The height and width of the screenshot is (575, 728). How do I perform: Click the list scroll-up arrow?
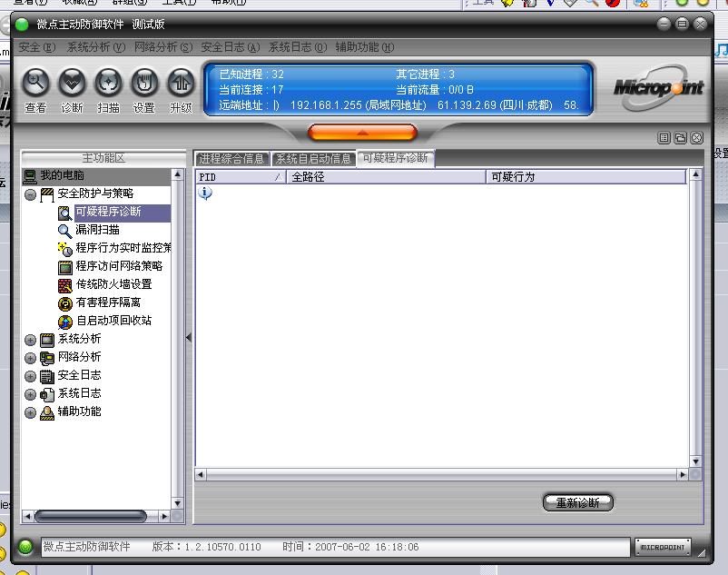tap(695, 174)
